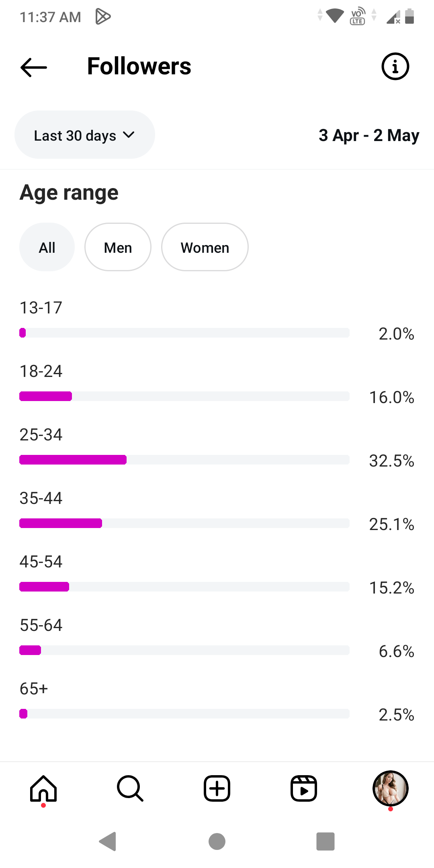Tap the Play Store status bar icon
The width and height of the screenshot is (434, 868).
[x=103, y=17]
